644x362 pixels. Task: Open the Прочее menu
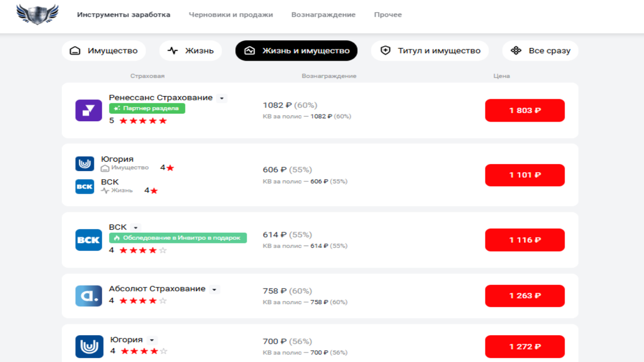pyautogui.click(x=388, y=14)
